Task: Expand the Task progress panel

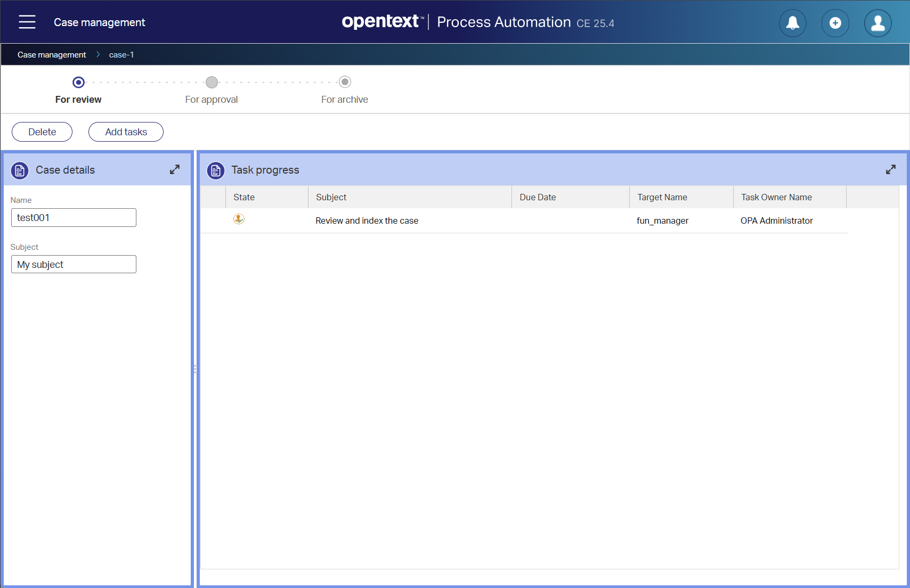Action: [890, 170]
